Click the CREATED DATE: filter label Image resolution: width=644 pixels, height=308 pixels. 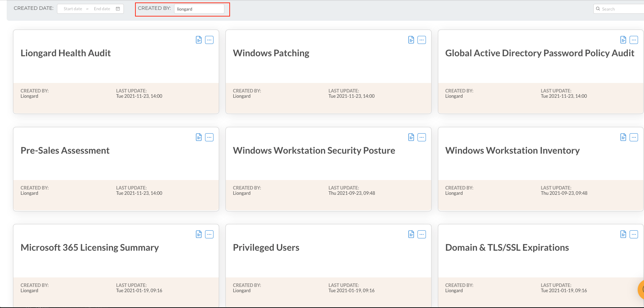click(34, 8)
